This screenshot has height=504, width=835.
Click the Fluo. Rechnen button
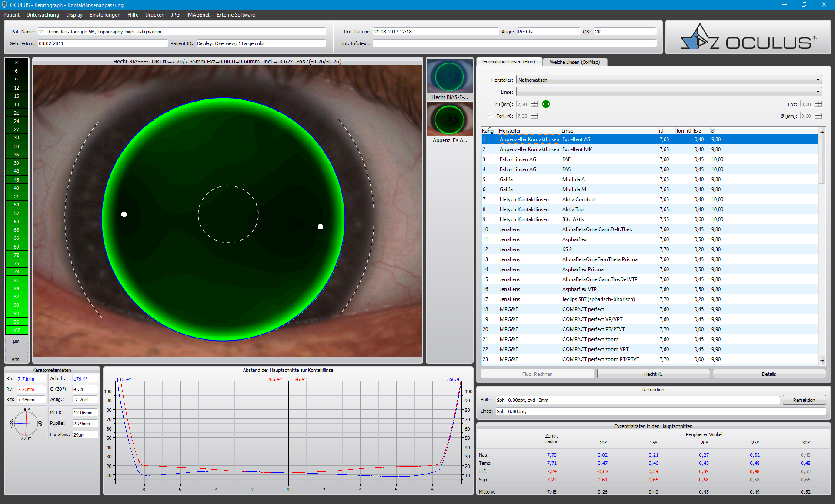(538, 374)
